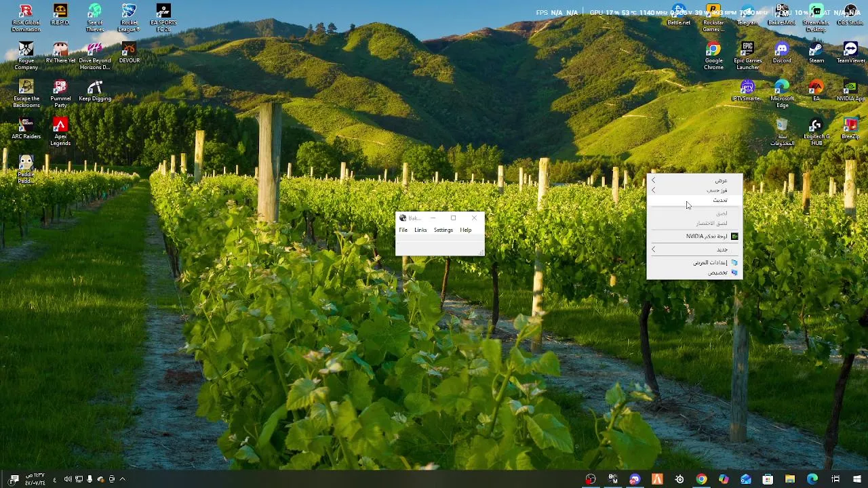Open Steam from the taskbar
The width and height of the screenshot is (868, 488).
(x=679, y=479)
